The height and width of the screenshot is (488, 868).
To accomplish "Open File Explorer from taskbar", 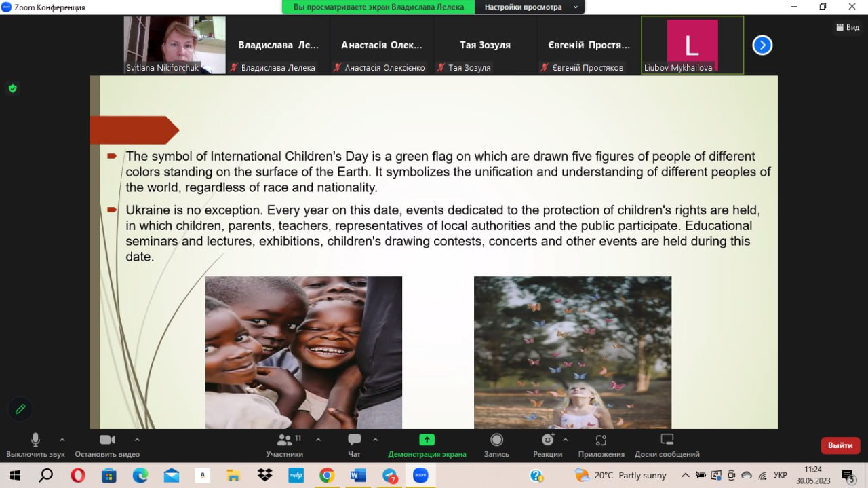I will point(233,475).
